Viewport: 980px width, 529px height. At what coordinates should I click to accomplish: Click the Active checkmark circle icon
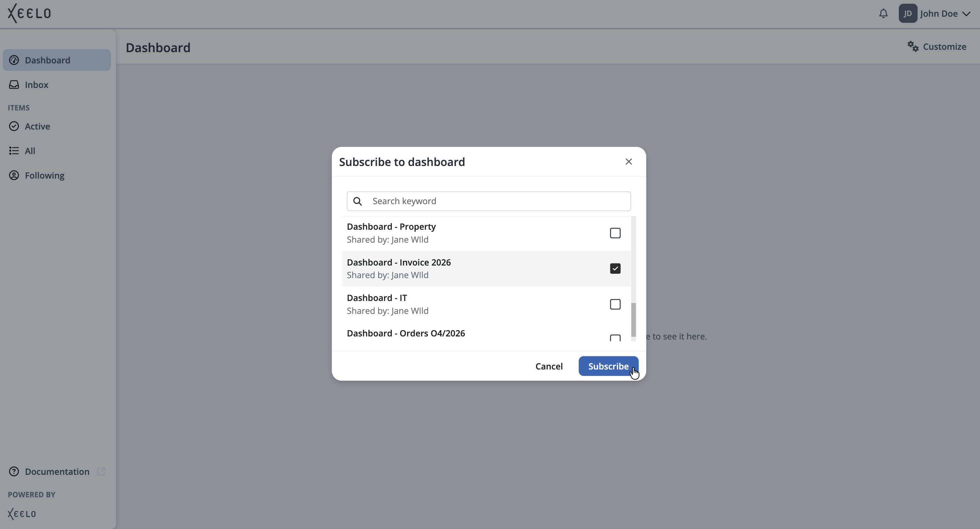coord(14,126)
